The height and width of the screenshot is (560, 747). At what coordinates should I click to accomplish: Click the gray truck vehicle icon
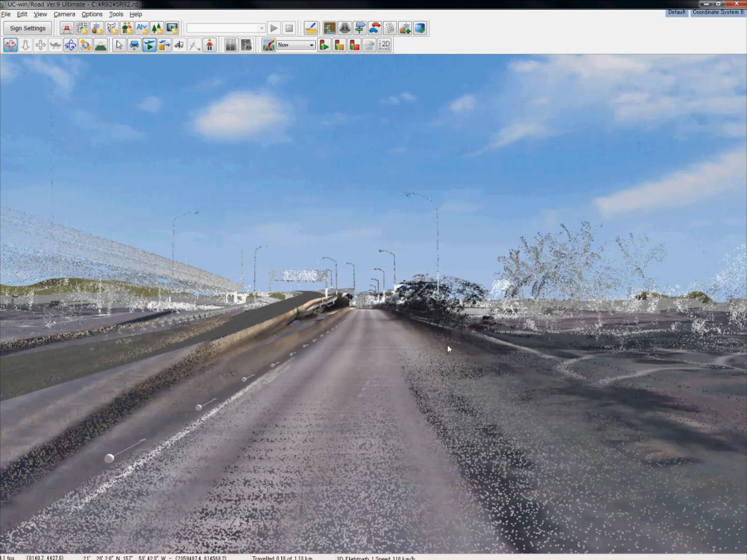pyautogui.click(x=179, y=45)
